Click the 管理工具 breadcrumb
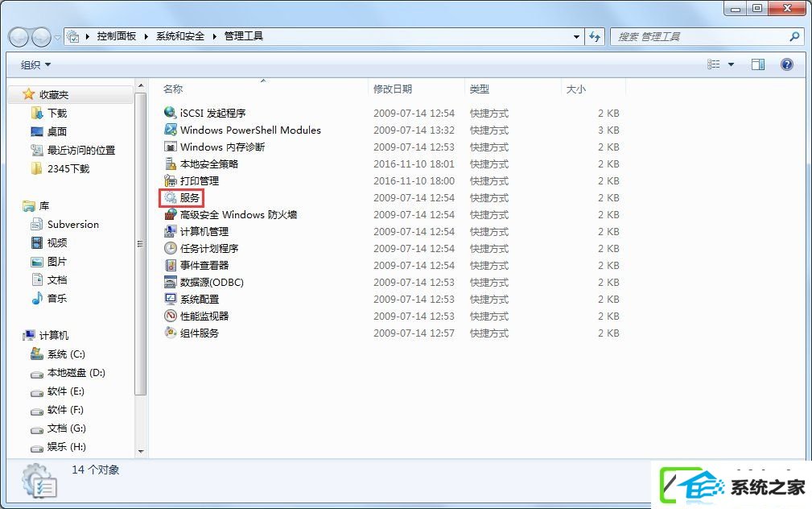This screenshot has height=509, width=812. point(243,36)
